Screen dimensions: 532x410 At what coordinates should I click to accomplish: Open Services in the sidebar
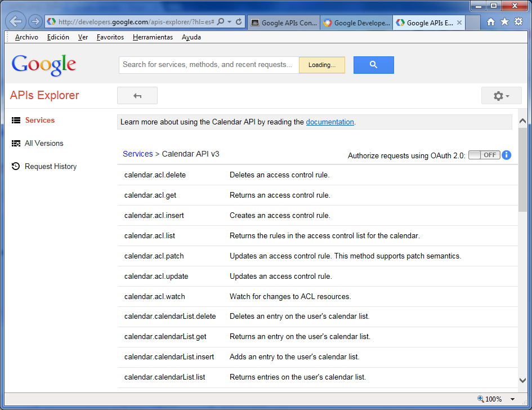(40, 120)
